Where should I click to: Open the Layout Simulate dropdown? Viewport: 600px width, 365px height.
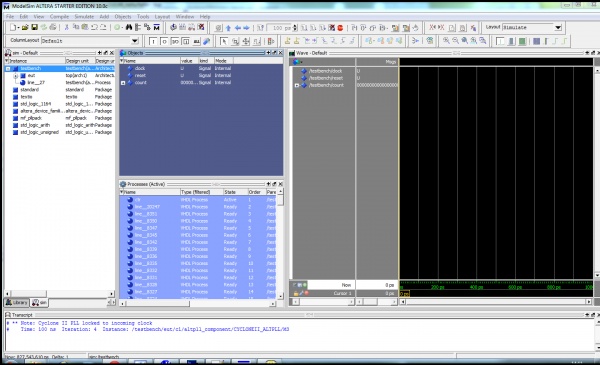558,28
